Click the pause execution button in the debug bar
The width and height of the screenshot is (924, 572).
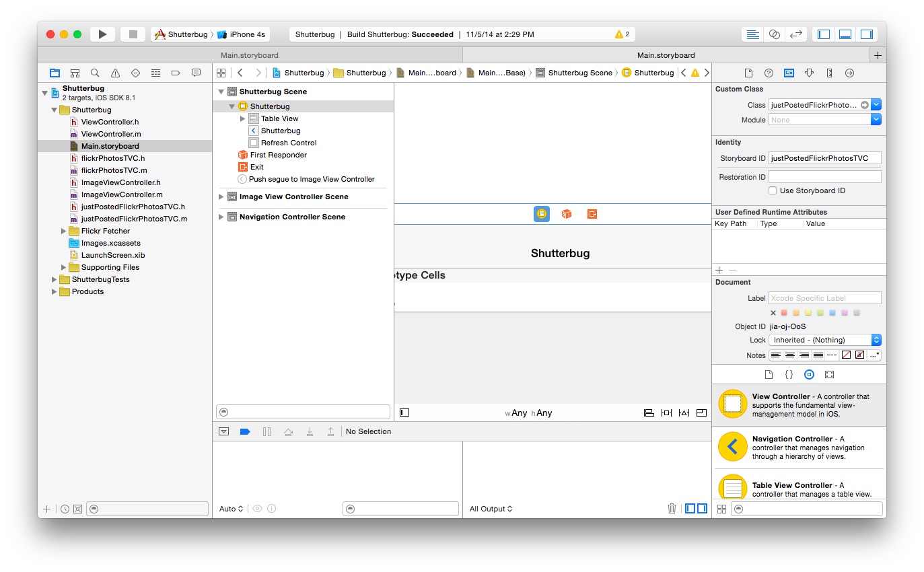point(266,431)
